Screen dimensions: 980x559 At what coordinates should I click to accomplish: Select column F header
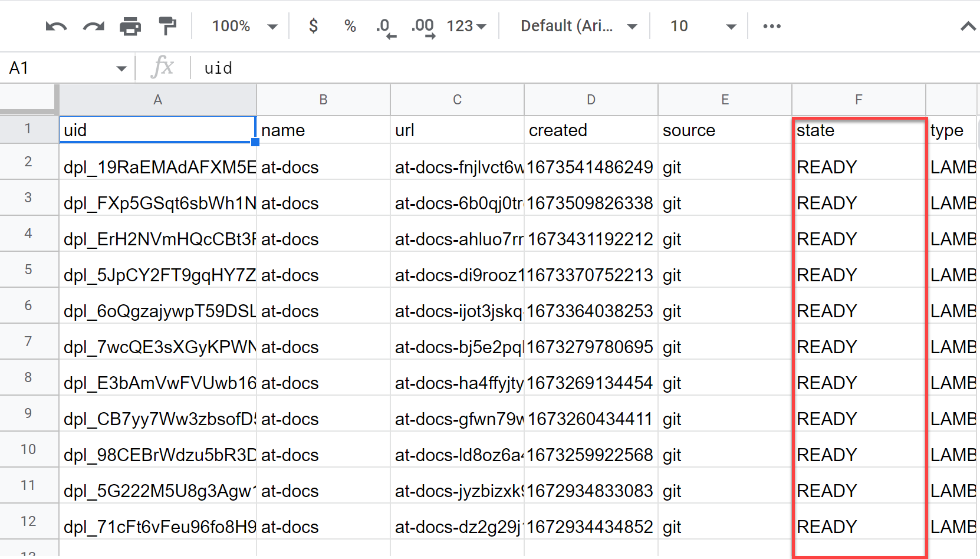(x=859, y=100)
